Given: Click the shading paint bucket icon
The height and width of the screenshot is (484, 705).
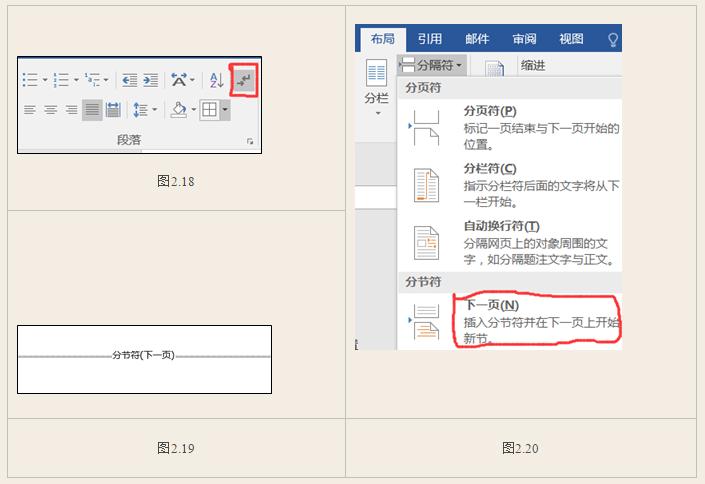Looking at the screenshot, I should 179,109.
